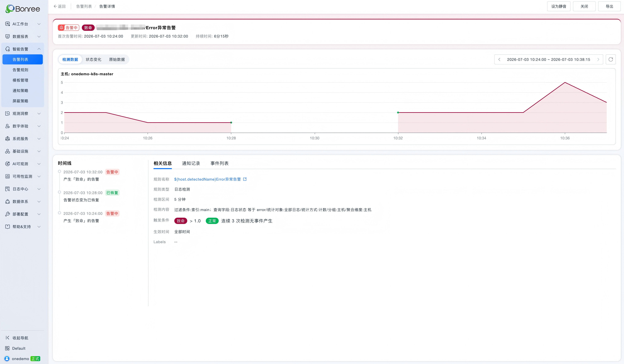Screen dimensions: 624x364
Task: Switch to the 检测数据 tab
Action: [x=70, y=59]
